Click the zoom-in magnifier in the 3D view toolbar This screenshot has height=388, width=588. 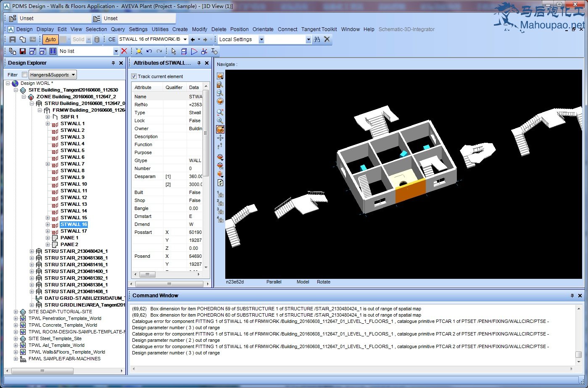[x=220, y=121]
